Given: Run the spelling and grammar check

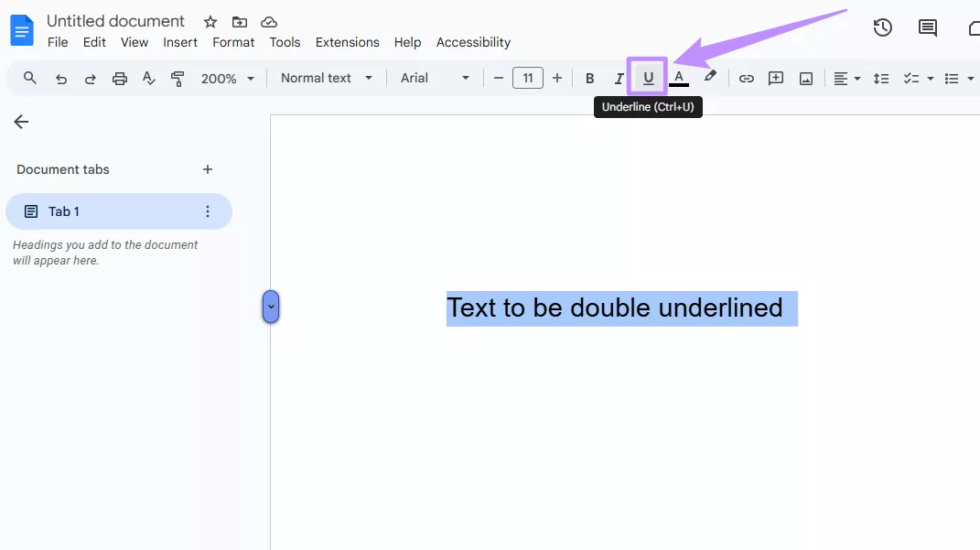Looking at the screenshot, I should [148, 78].
